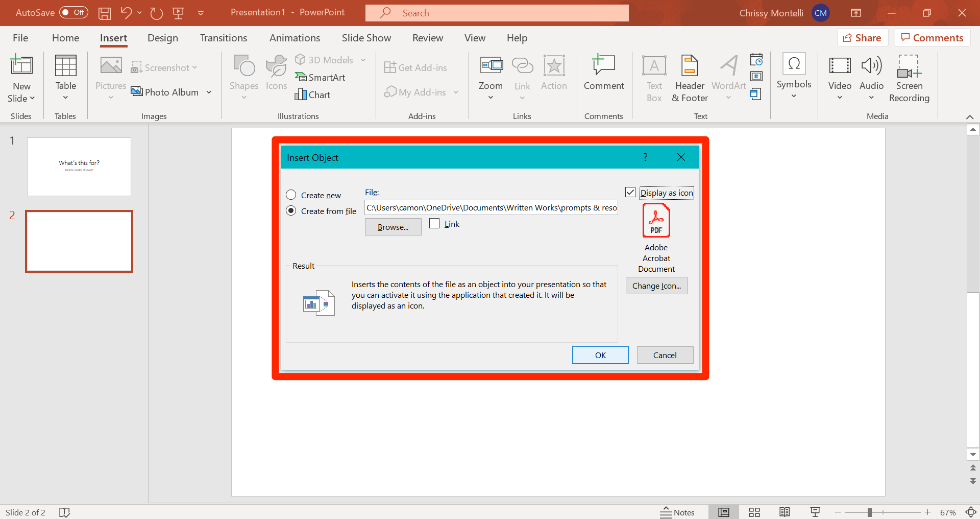980x519 pixels.
Task: Start a Screen Recording
Action: (x=909, y=79)
